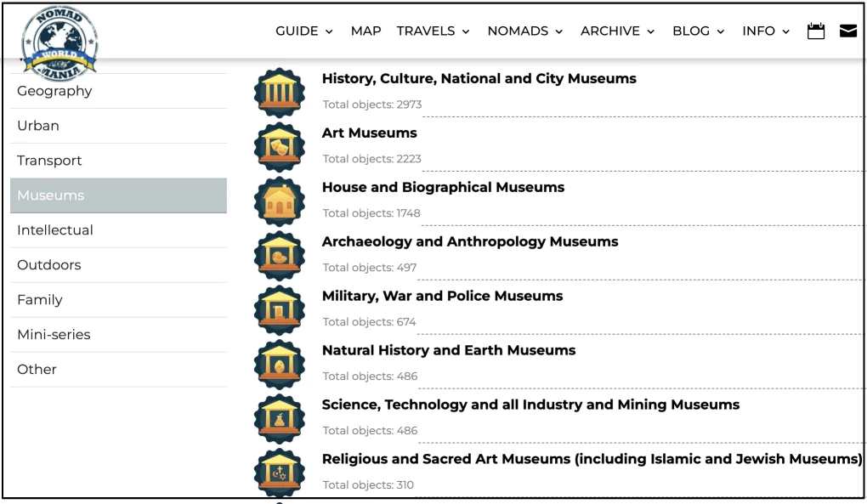This screenshot has width=867, height=504.
Task: Select the Outdoors sidebar category
Action: (x=49, y=265)
